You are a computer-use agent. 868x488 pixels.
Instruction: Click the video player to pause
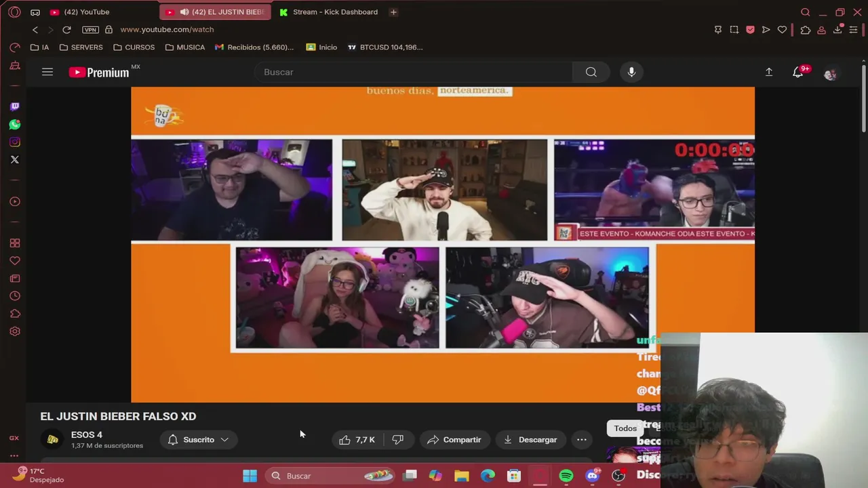click(443, 244)
